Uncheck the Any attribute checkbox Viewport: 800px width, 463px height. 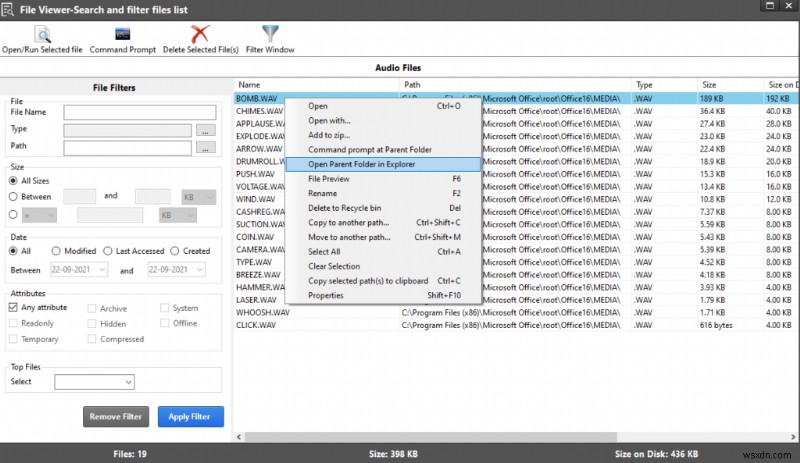[x=13, y=307]
